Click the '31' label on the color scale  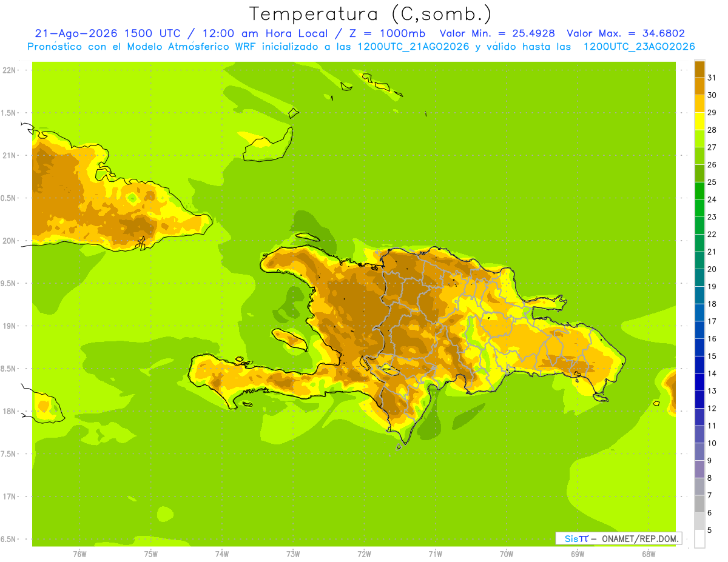tap(712, 78)
